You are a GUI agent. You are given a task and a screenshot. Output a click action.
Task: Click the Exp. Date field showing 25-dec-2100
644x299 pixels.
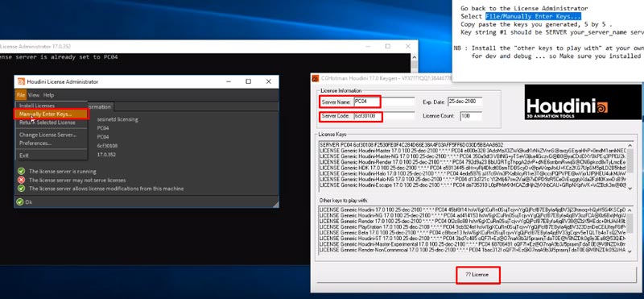(x=465, y=102)
